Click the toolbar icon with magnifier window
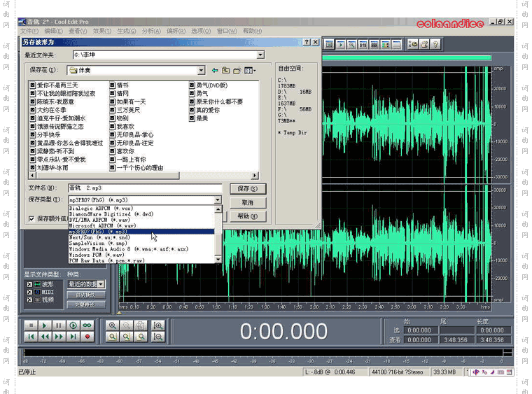532x394 pixels. [352, 45]
